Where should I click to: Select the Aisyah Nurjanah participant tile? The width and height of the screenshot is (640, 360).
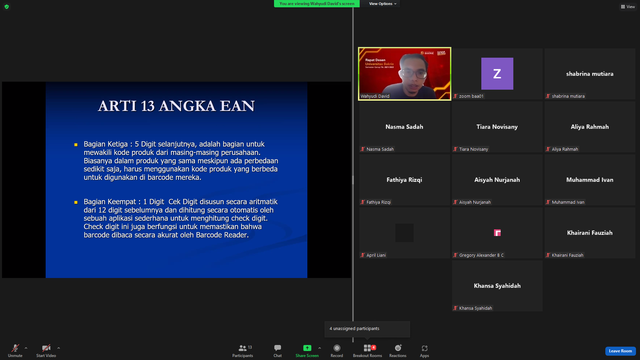tap(497, 180)
